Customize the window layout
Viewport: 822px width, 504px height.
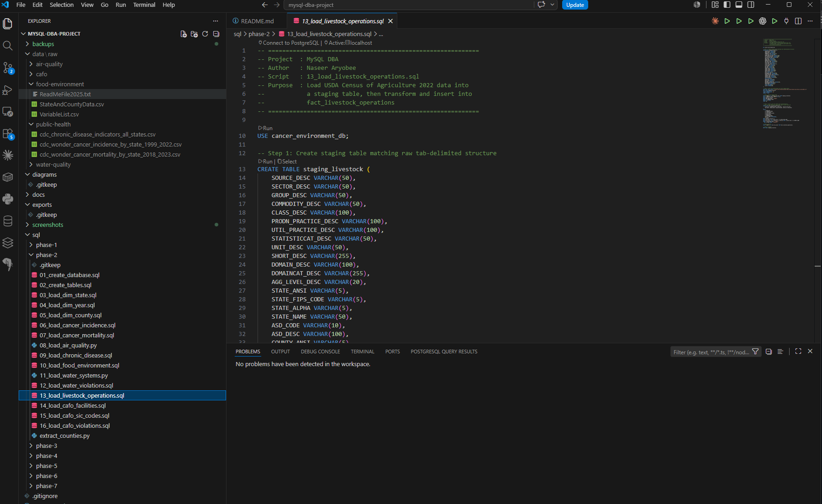pyautogui.click(x=715, y=5)
